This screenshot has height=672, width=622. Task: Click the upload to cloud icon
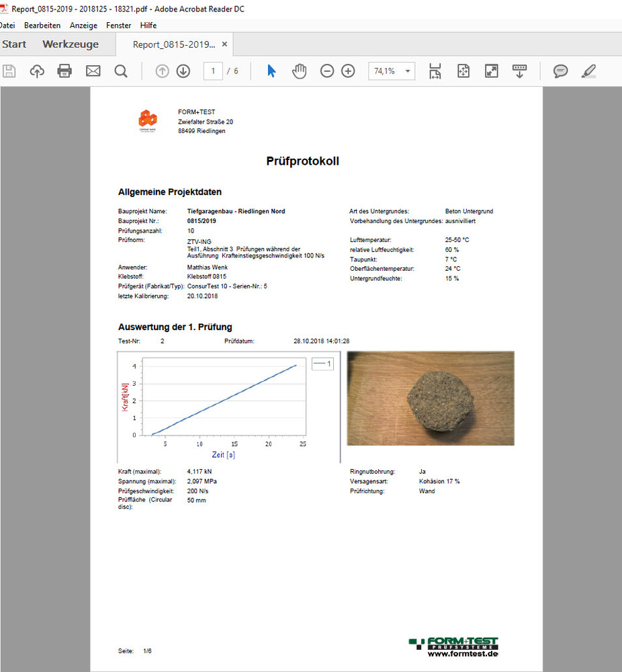coord(37,71)
